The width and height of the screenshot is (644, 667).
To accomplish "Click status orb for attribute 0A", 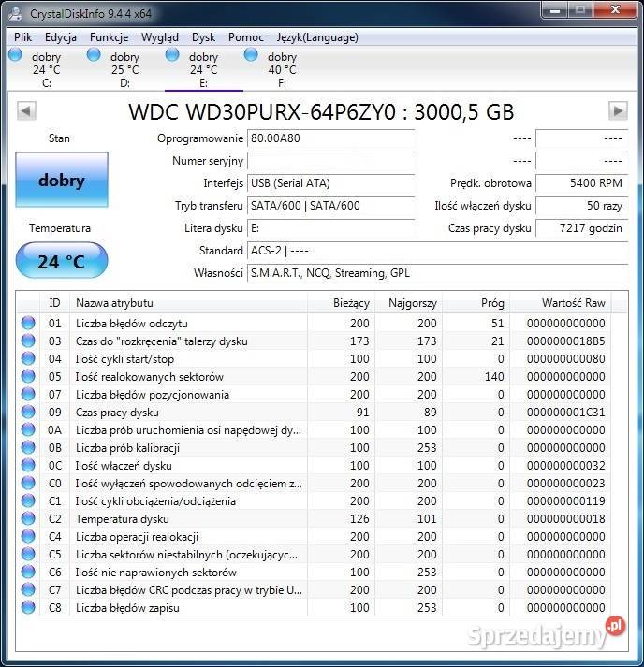I will pos(28,430).
